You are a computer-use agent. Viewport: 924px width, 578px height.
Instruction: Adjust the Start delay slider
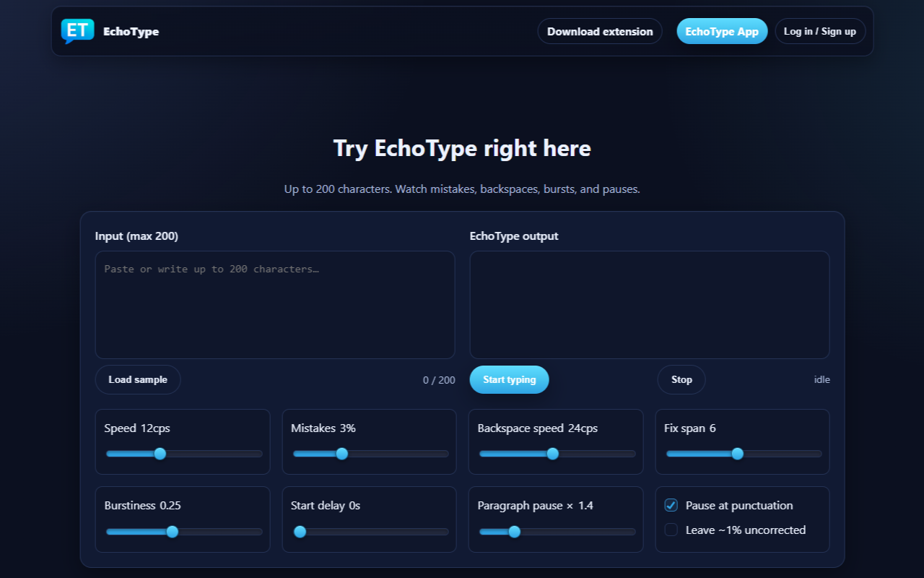370,532
